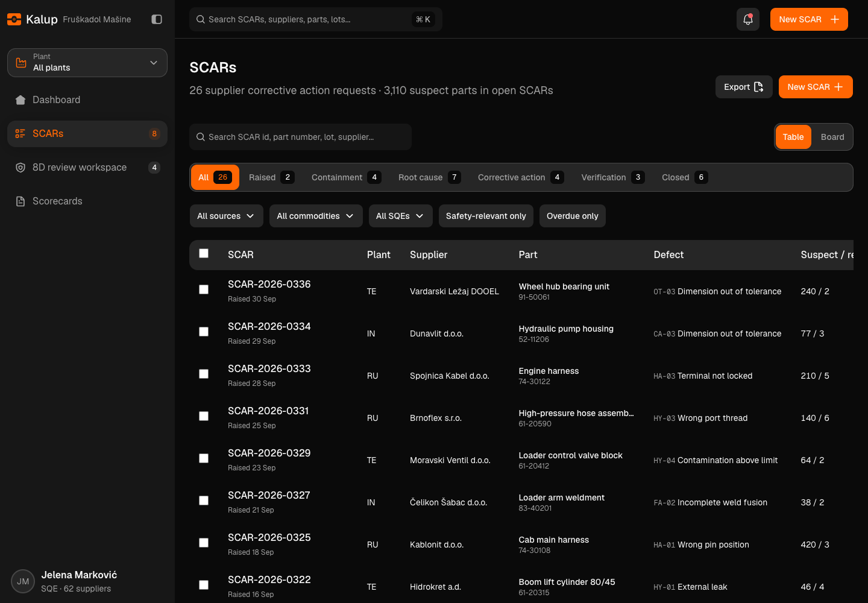Open 8D review workspace in sidebar
This screenshot has width=868, height=603.
[87, 168]
